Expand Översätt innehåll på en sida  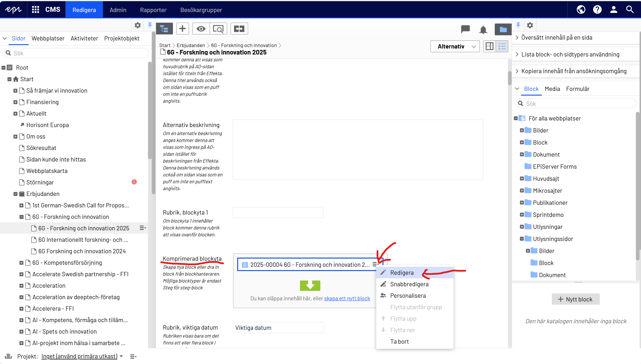556,38
